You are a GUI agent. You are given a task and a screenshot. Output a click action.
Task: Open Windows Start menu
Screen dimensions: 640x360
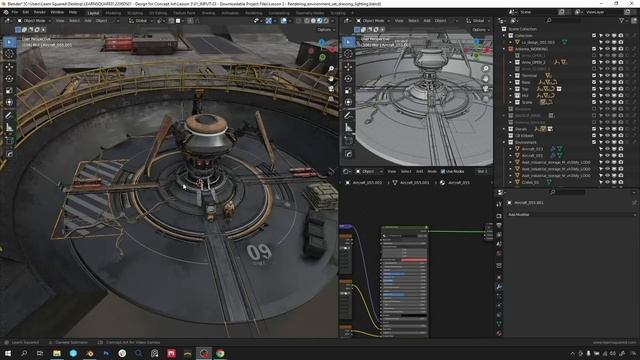(x=8, y=353)
